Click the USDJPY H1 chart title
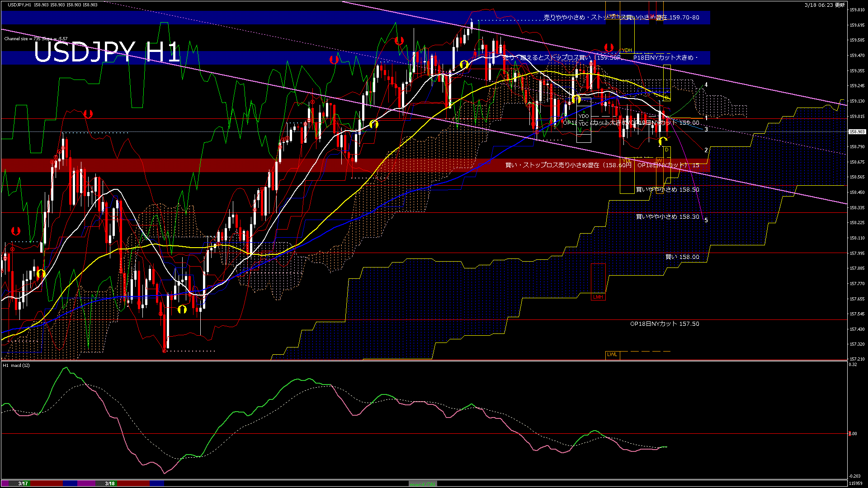Viewport: 868px width, 488px height. pos(107,52)
